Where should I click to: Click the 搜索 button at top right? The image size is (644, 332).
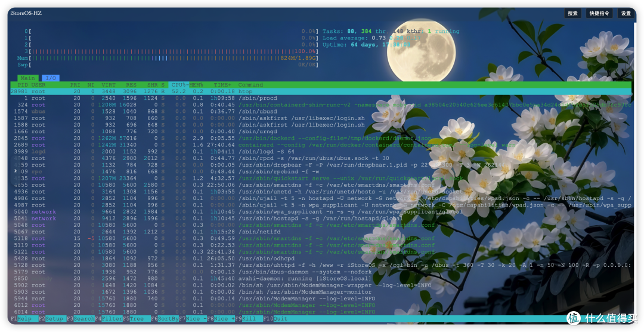[572, 13]
